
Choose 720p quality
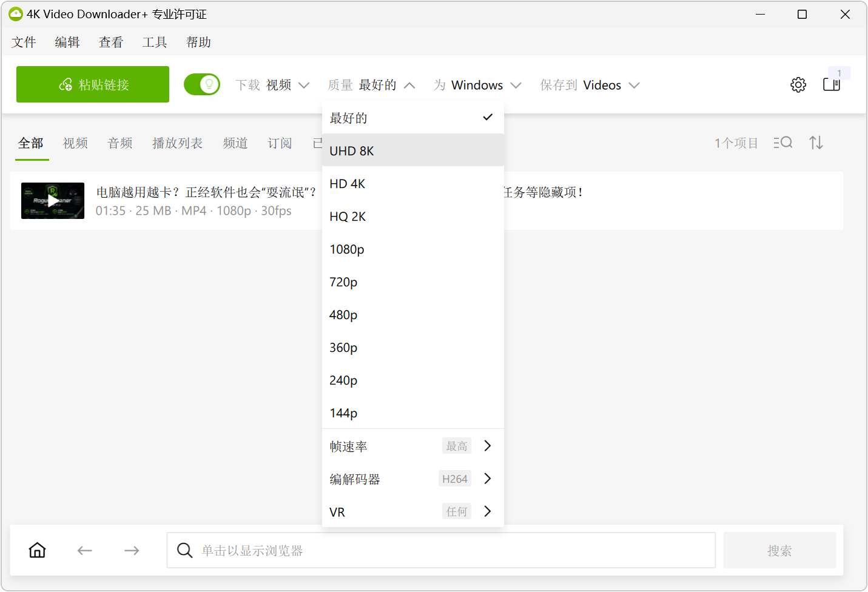[x=413, y=281]
